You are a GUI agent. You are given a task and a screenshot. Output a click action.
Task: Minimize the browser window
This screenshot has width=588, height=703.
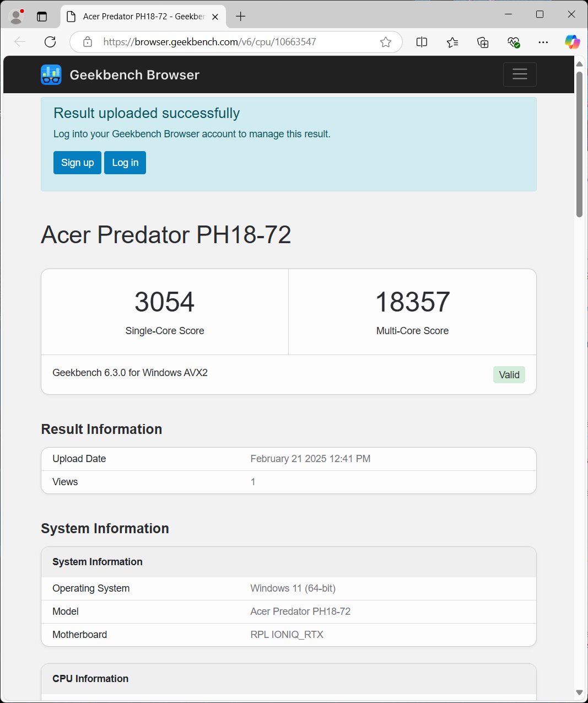508,14
